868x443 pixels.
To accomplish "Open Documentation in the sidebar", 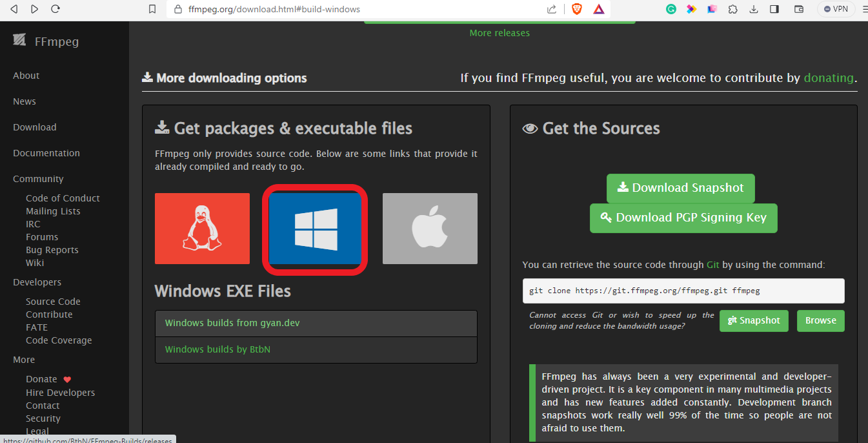I will point(46,153).
